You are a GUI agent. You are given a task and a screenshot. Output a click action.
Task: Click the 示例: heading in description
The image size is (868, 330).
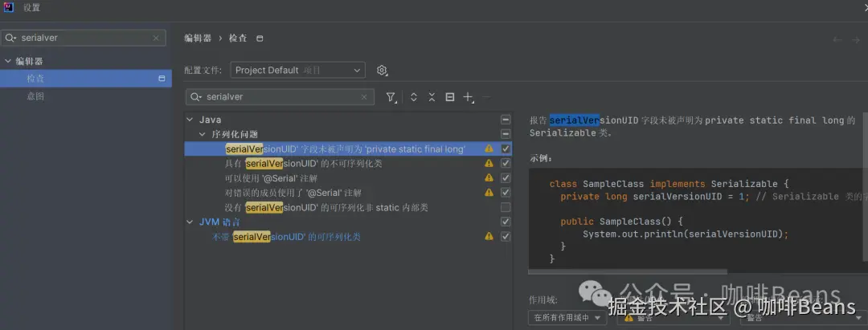pos(541,158)
